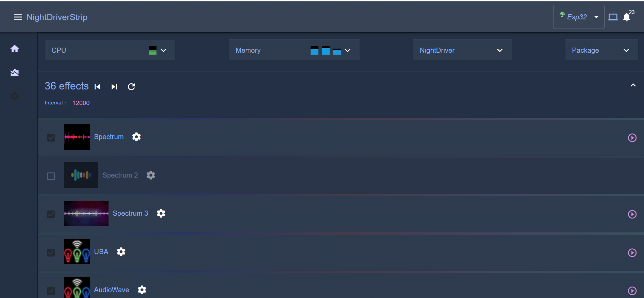Open the Esp32 device selector dropdown
The image size is (644, 298).
pos(579,17)
